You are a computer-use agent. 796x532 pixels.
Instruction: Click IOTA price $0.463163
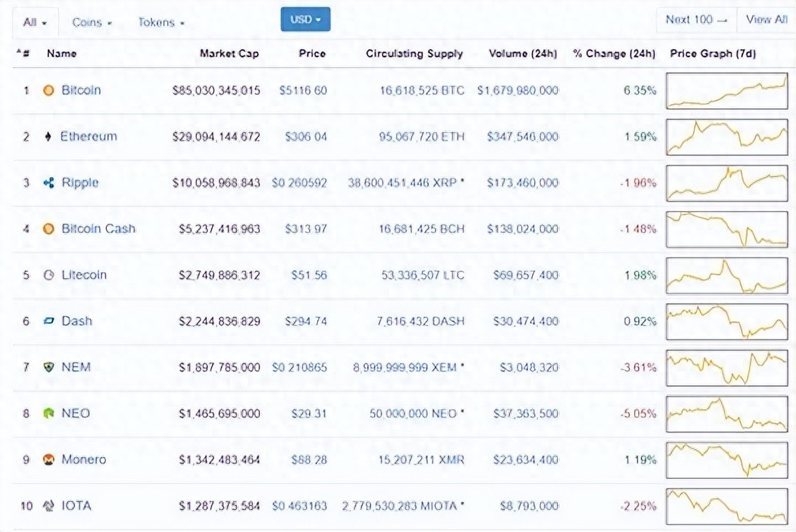coord(299,505)
